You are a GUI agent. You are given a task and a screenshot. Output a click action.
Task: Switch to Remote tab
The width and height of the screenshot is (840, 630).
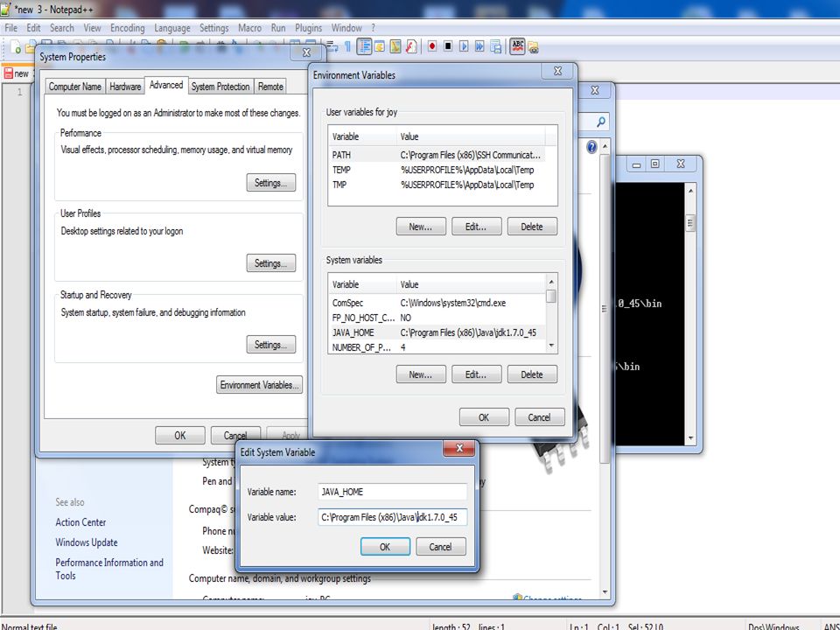(270, 87)
